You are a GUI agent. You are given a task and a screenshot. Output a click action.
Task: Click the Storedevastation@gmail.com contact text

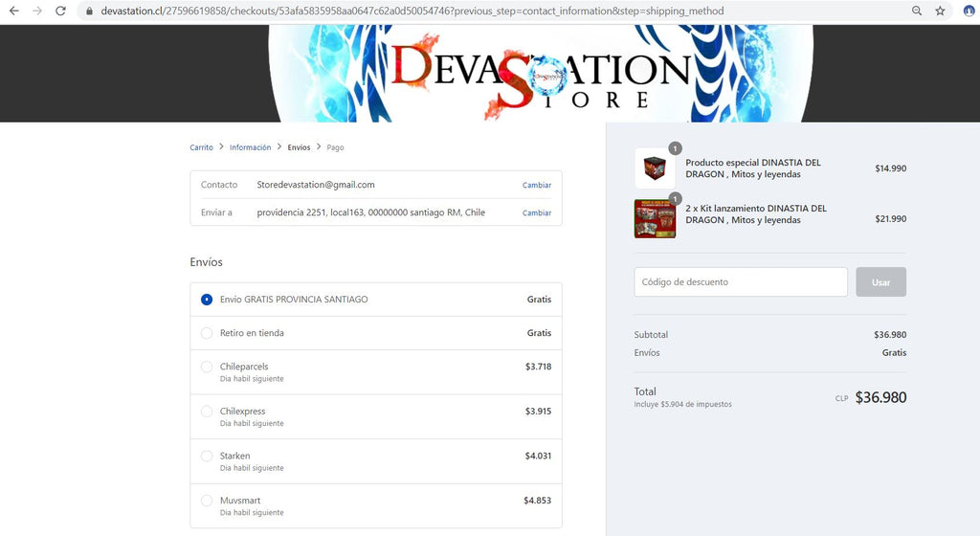(x=316, y=185)
